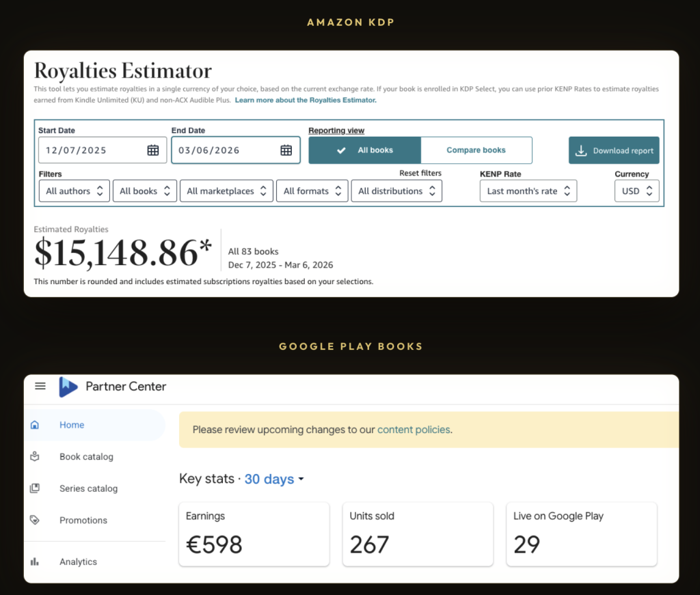
Task: Select the All books reporting view
Action: tap(364, 150)
